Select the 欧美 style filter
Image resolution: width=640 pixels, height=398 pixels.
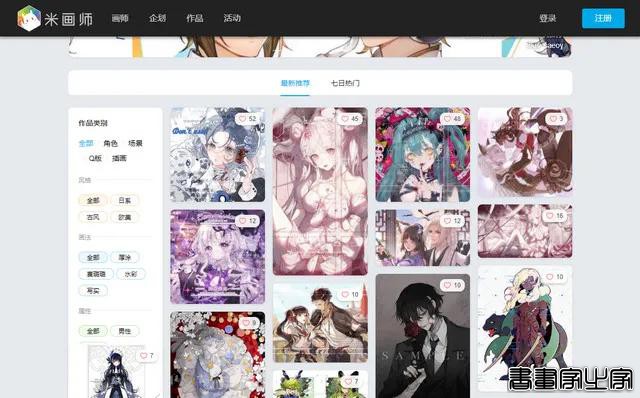pyautogui.click(x=124, y=217)
